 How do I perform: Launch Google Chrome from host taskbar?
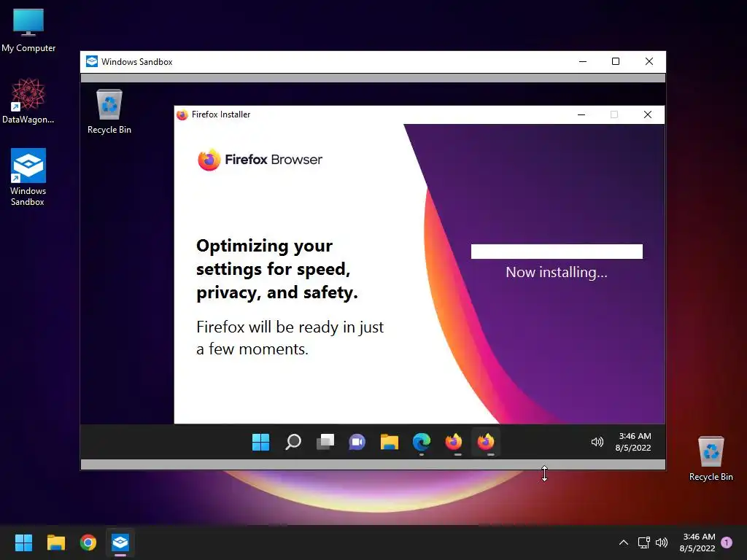[x=88, y=542]
